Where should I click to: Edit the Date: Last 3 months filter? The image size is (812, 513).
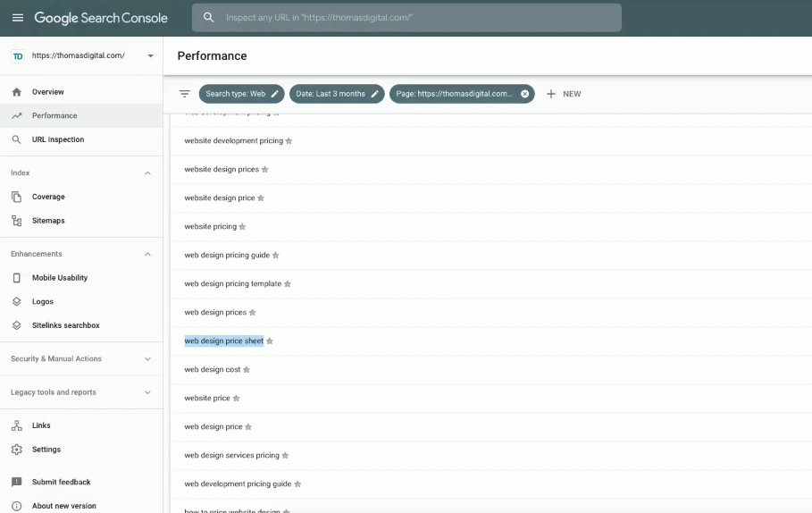(375, 94)
